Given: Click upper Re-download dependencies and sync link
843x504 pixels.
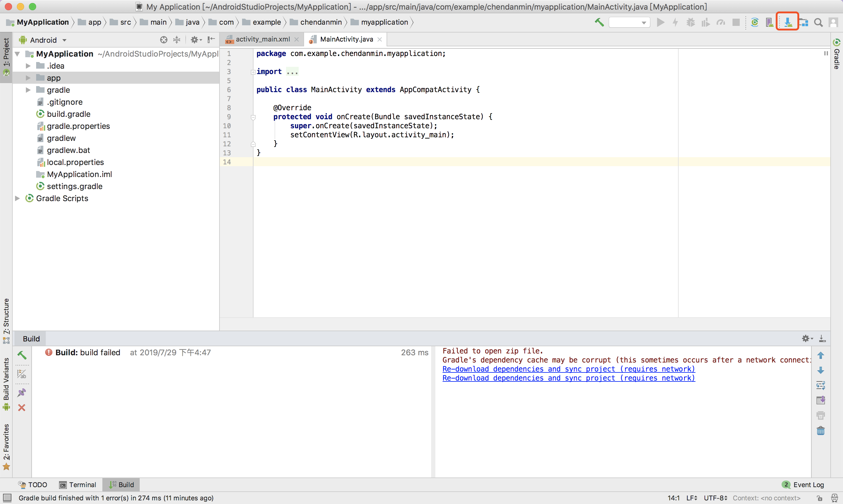Looking at the screenshot, I should 569,369.
